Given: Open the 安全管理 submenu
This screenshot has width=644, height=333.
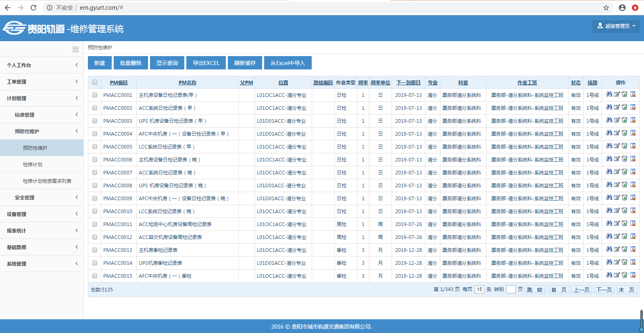Looking at the screenshot, I should (42, 197).
